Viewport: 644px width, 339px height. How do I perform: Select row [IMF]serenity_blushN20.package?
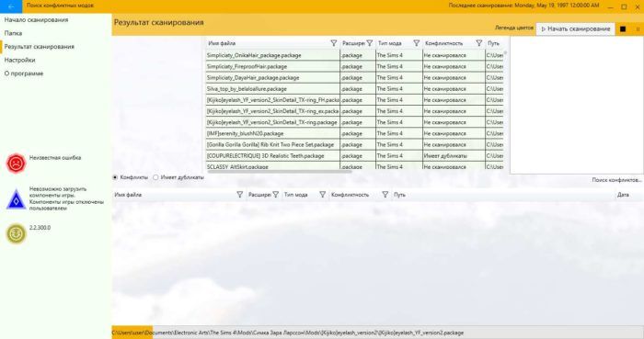click(354, 133)
